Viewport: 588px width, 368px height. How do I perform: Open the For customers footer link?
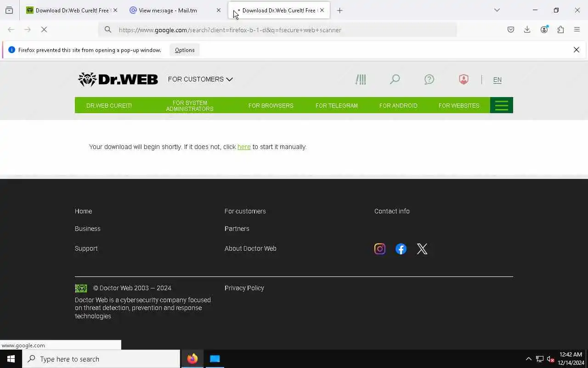[x=245, y=211]
